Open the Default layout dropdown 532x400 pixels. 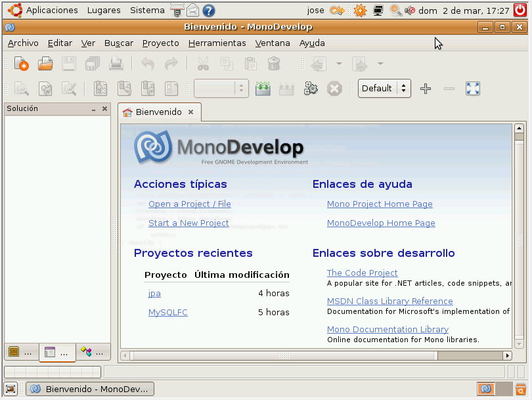384,89
